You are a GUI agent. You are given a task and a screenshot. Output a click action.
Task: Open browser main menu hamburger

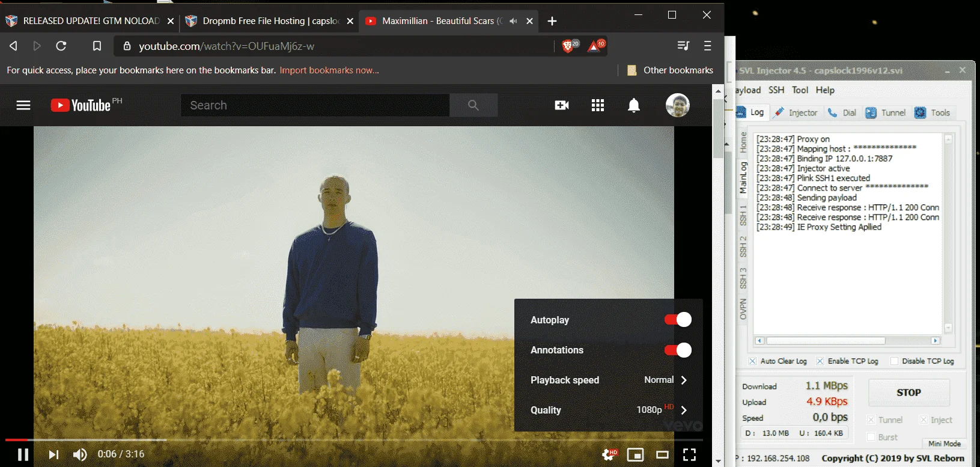[x=707, y=46]
